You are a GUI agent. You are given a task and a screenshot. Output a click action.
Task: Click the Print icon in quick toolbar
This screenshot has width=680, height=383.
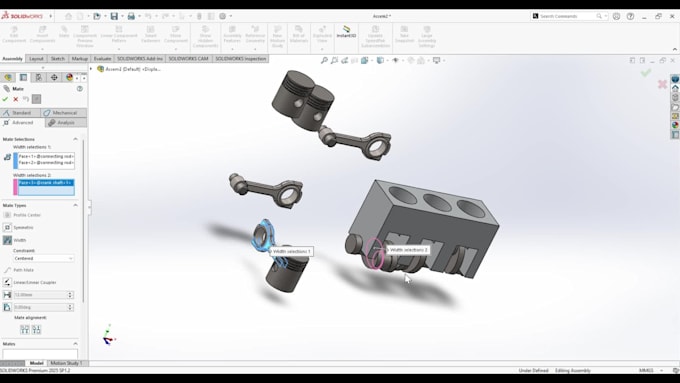131,16
